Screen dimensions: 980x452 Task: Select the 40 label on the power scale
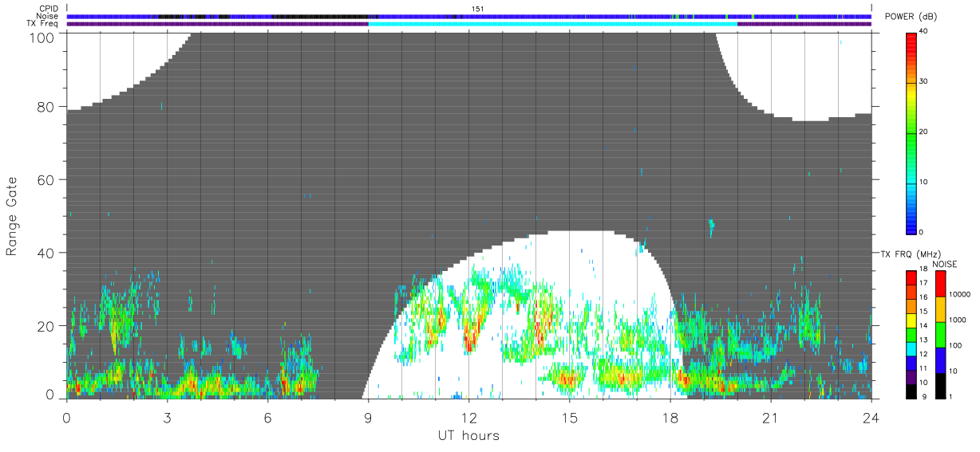(924, 31)
